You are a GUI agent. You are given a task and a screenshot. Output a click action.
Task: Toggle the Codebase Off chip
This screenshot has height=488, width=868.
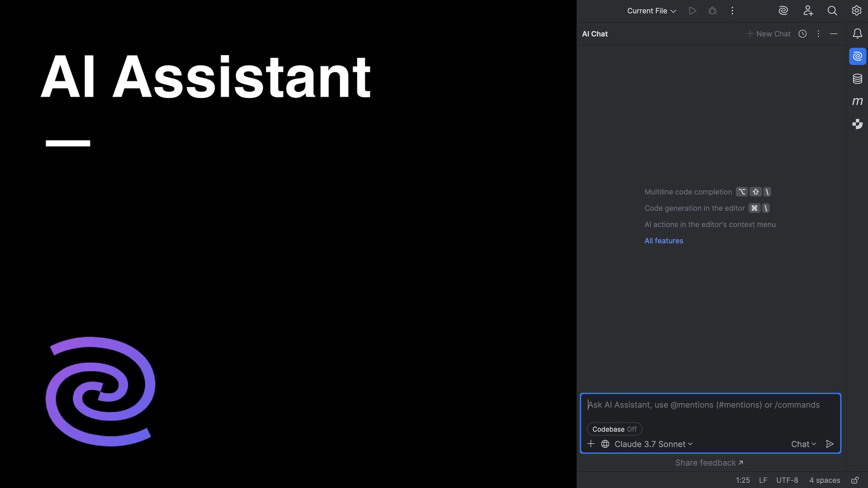[x=614, y=429]
